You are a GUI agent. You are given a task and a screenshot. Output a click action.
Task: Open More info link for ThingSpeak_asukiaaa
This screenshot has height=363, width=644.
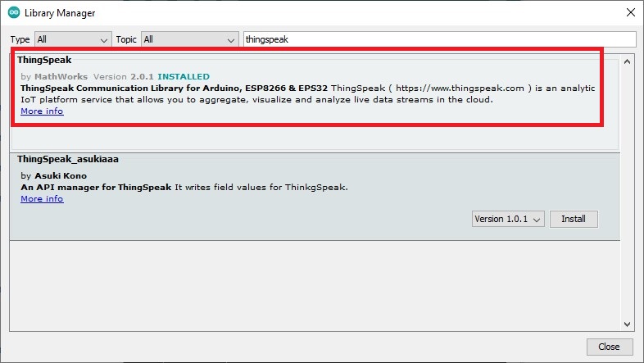coord(42,199)
